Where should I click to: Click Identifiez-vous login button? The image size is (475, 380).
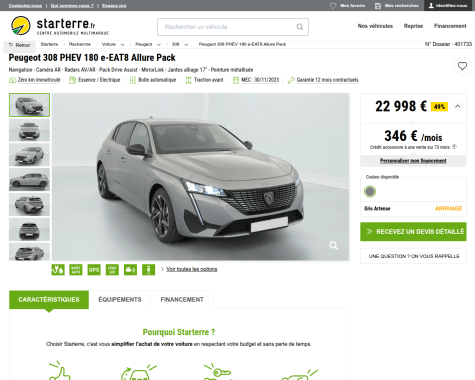pos(448,6)
